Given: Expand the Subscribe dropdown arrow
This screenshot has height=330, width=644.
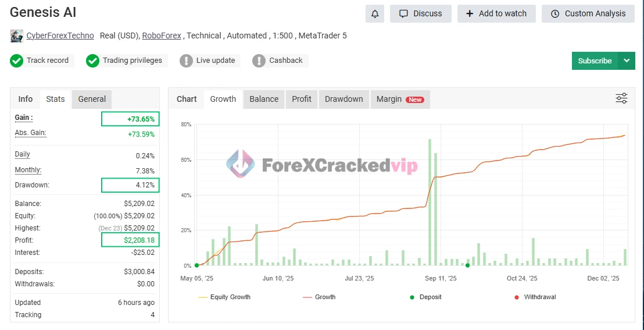Looking at the screenshot, I should click(x=627, y=61).
